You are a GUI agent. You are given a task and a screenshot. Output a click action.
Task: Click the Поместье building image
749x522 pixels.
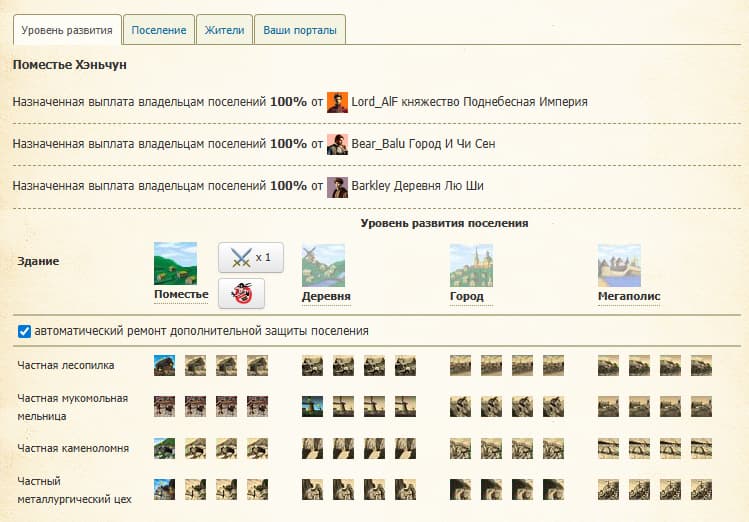coord(175,263)
